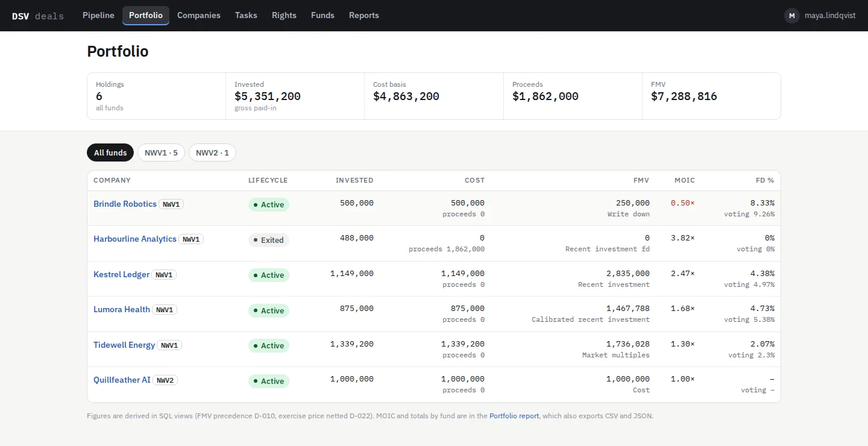The height and width of the screenshot is (446, 868).
Task: Click Active status badge for Kestrel Ledger
Action: [x=269, y=275]
